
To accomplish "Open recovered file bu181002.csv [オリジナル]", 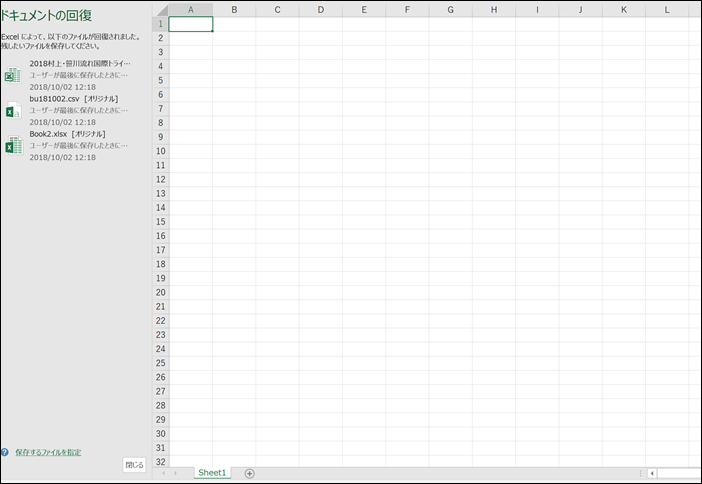I will [74, 99].
